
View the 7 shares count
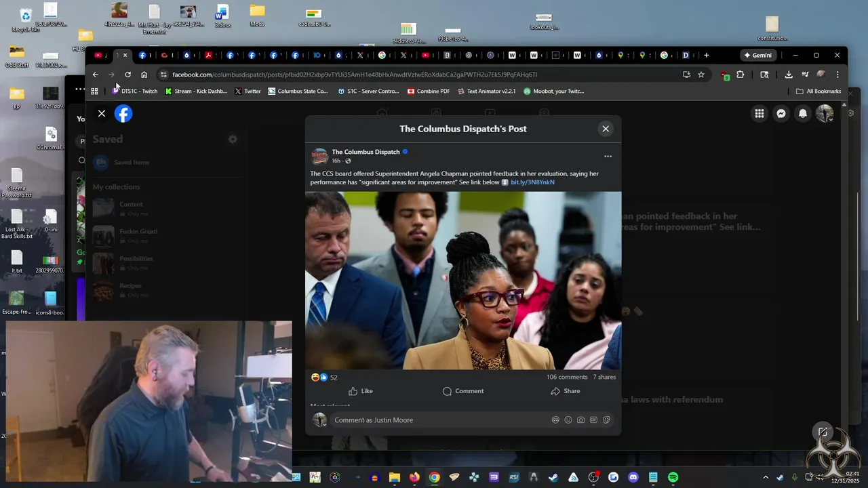(604, 377)
